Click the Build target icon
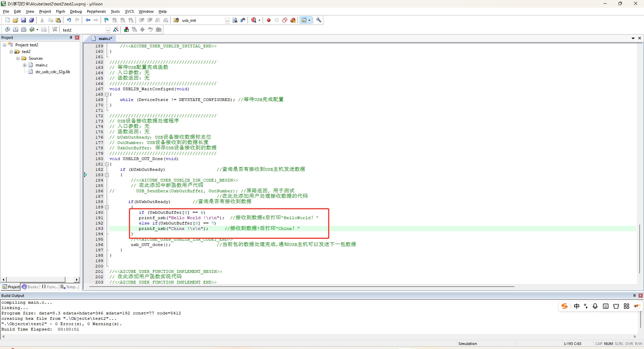Screen dimensions: 644x349 [x=15, y=30]
